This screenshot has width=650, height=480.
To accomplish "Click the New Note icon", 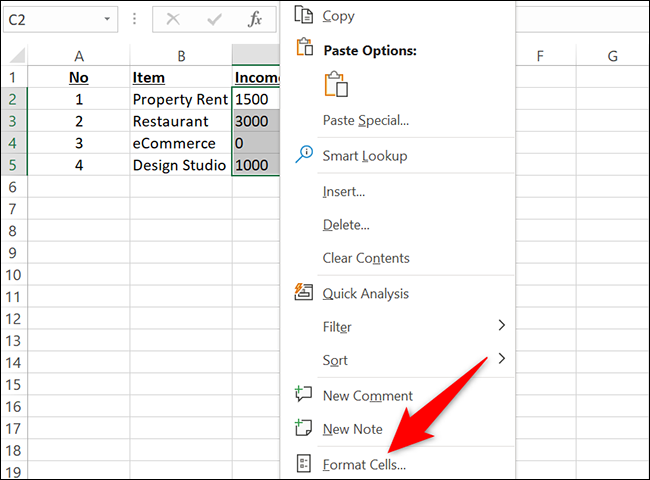I will point(304,429).
